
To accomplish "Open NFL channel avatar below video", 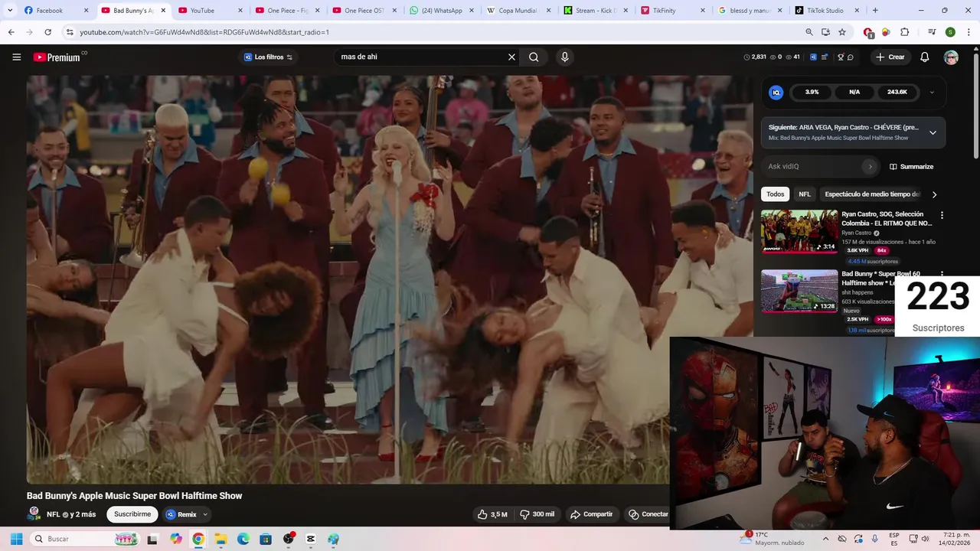I will click(x=34, y=514).
